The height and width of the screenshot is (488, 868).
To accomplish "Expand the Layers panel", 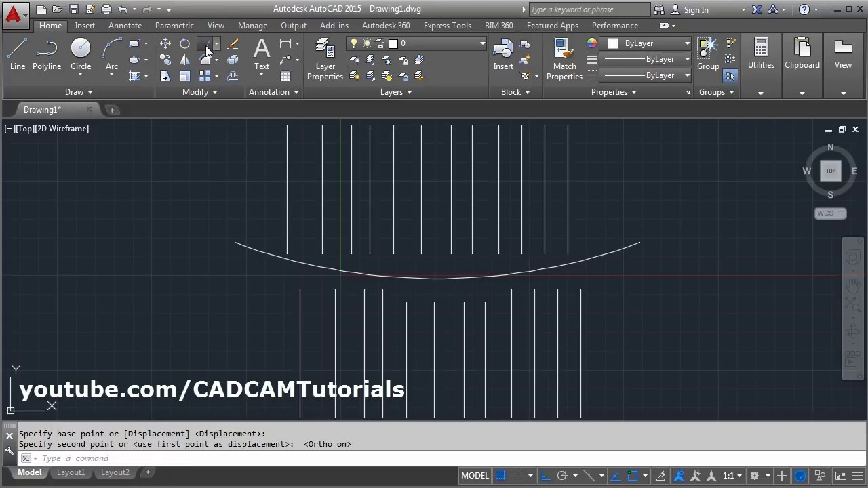I will (396, 92).
